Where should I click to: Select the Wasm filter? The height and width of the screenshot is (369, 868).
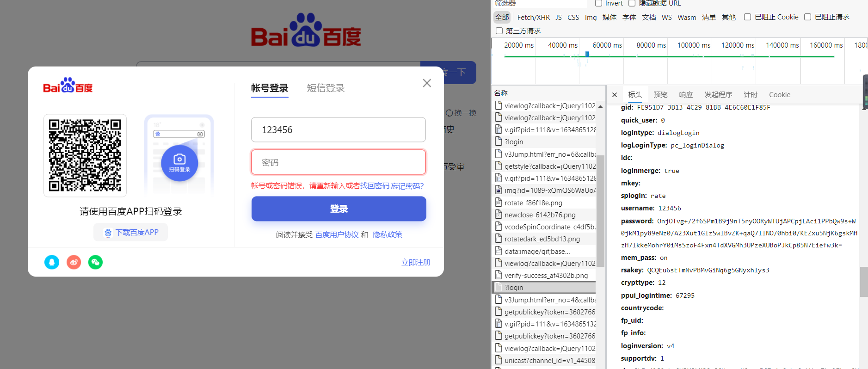687,18
